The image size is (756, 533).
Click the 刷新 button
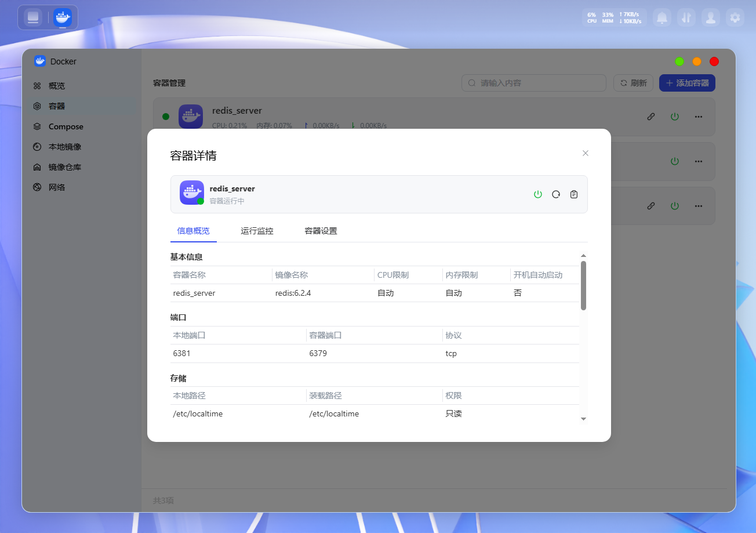(634, 83)
